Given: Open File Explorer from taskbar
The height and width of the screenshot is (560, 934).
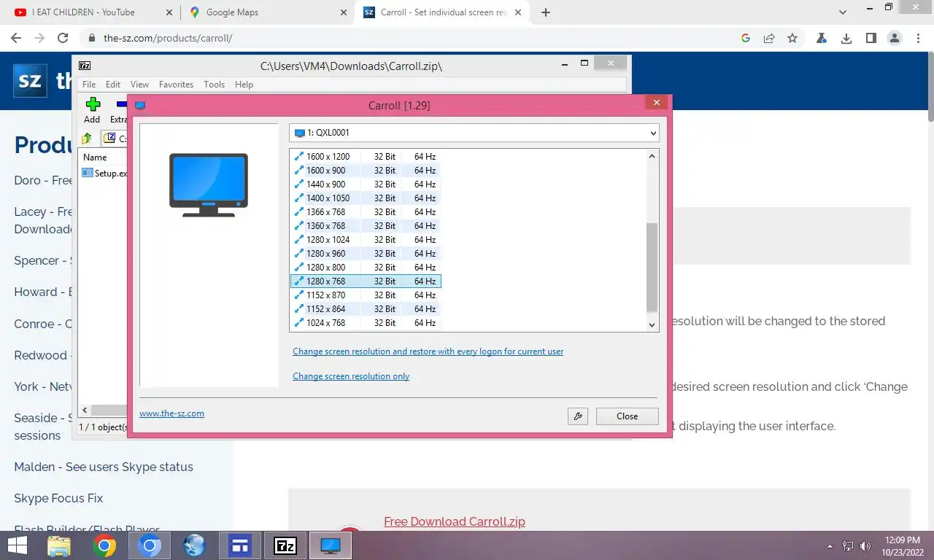Looking at the screenshot, I should pyautogui.click(x=59, y=545).
